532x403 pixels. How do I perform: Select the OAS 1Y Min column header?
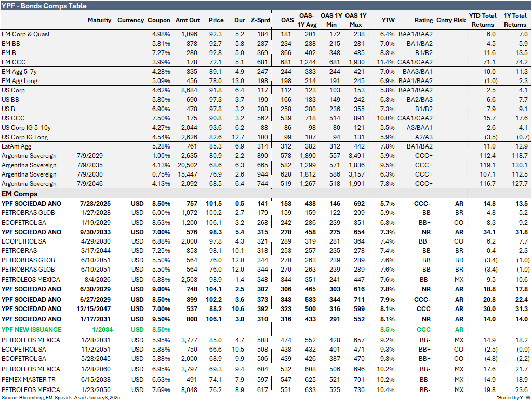point(331,20)
